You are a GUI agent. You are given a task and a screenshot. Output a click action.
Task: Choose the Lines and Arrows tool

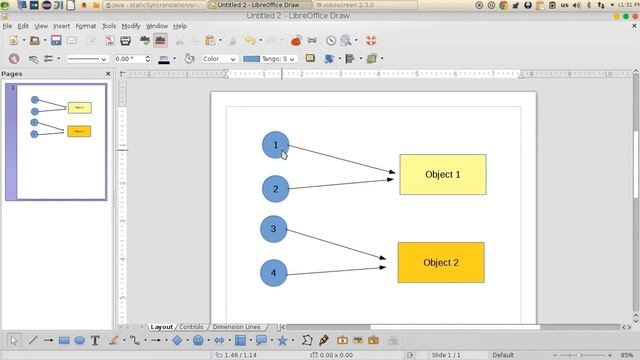pyautogui.click(x=156, y=340)
